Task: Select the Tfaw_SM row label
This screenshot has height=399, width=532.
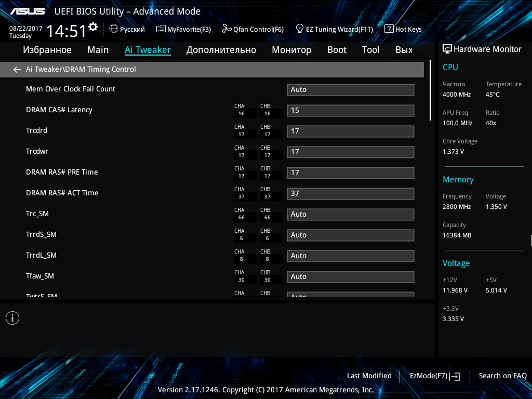Action: point(39,276)
